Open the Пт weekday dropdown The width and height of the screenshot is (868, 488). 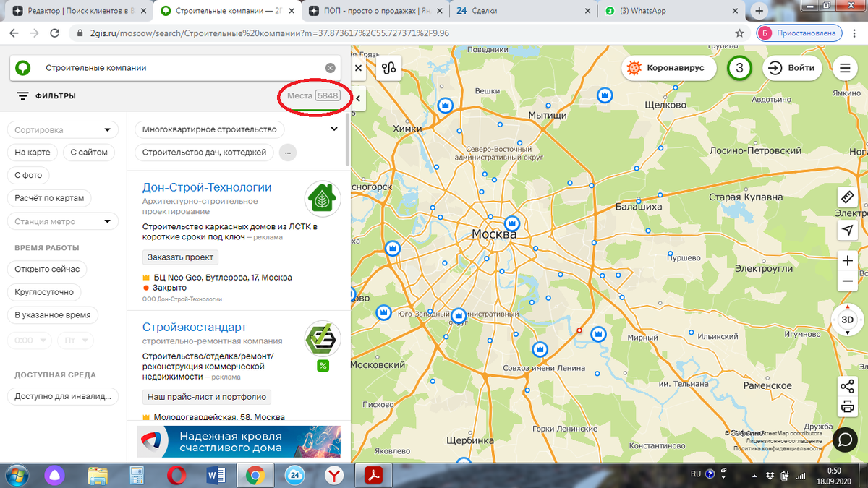(x=76, y=340)
